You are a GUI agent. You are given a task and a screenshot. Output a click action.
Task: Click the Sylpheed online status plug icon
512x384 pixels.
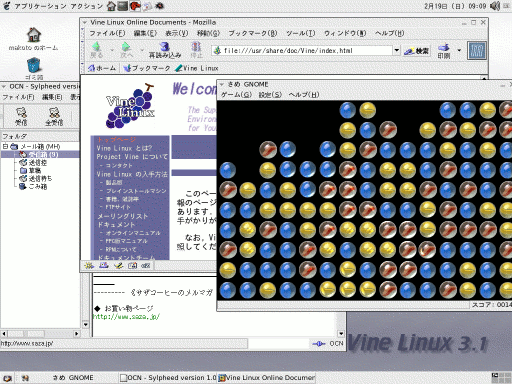(x=319, y=344)
